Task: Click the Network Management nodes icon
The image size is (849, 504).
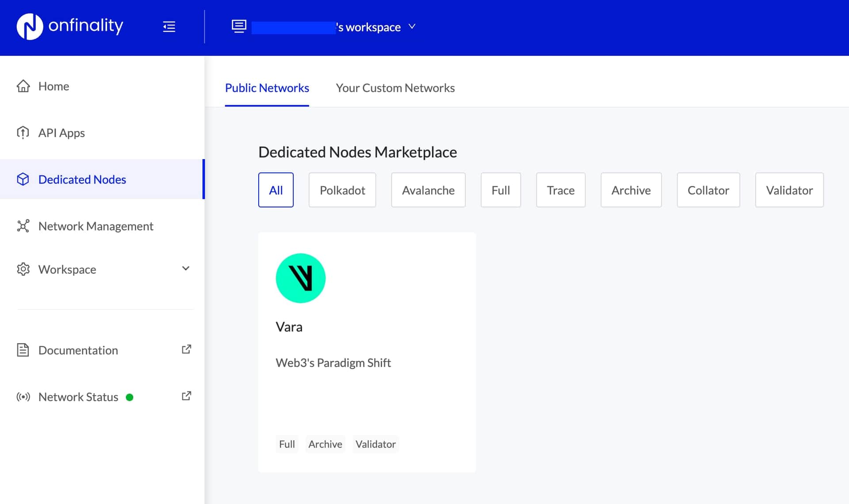Action: (23, 226)
